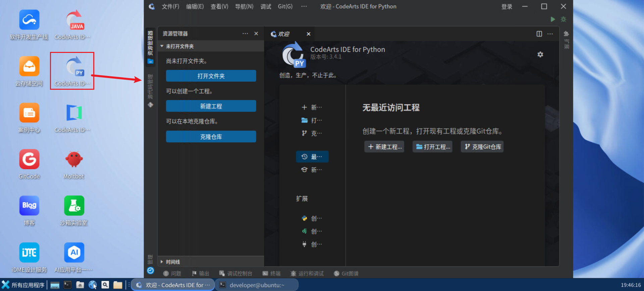Select the Python 创… extension item
The height and width of the screenshot is (291, 644).
coord(312,218)
